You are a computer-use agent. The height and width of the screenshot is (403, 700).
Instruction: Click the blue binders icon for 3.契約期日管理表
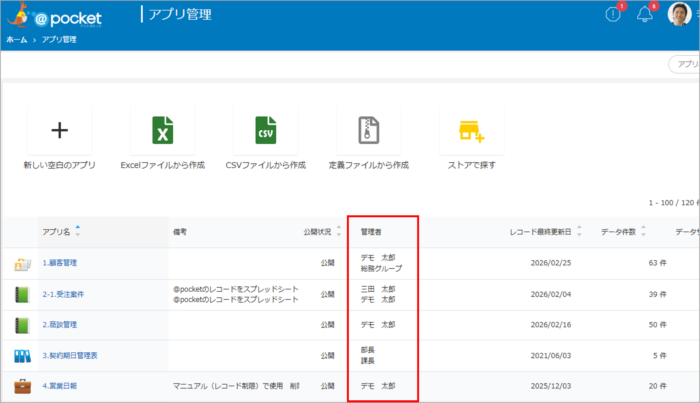tap(22, 355)
